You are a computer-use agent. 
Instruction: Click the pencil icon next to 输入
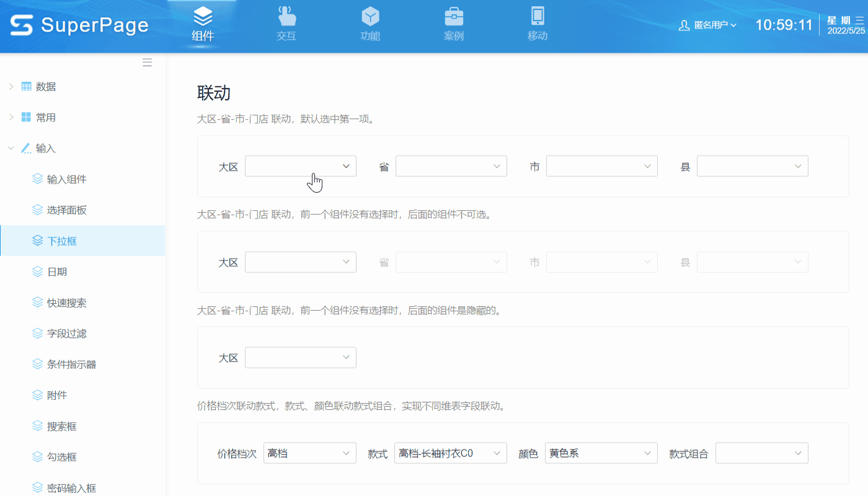coord(26,148)
